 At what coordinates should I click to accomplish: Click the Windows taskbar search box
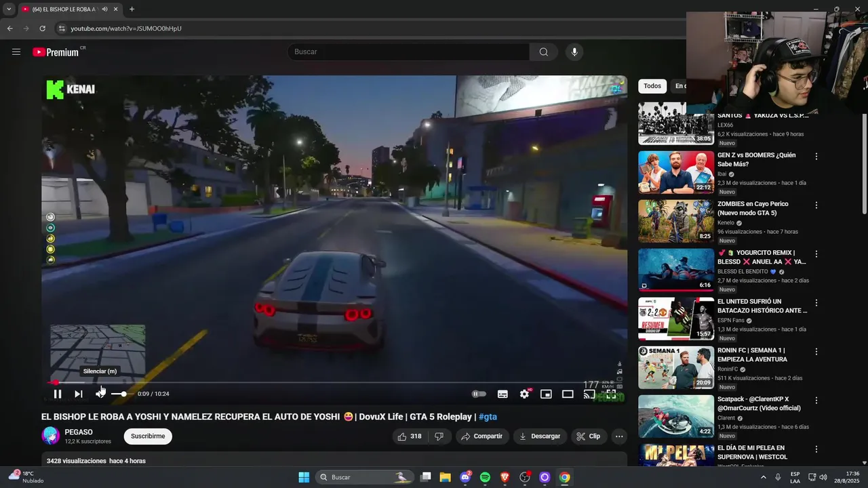365,477
